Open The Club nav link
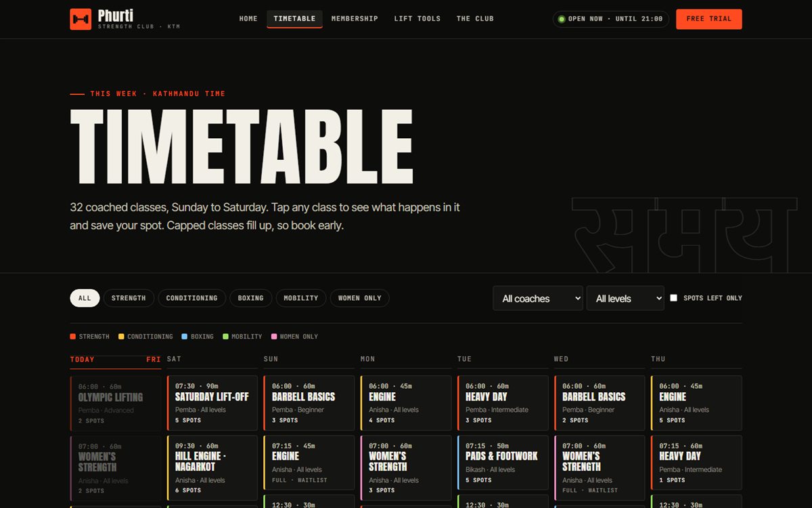Image resolution: width=812 pixels, height=508 pixels. click(475, 19)
